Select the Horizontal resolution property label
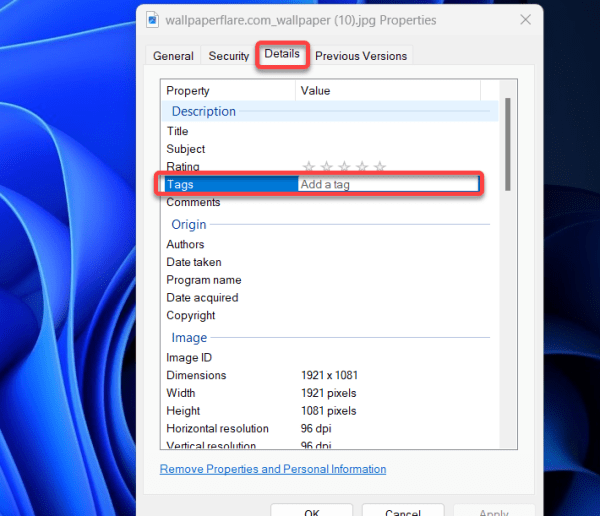The width and height of the screenshot is (600, 516). 217,428
